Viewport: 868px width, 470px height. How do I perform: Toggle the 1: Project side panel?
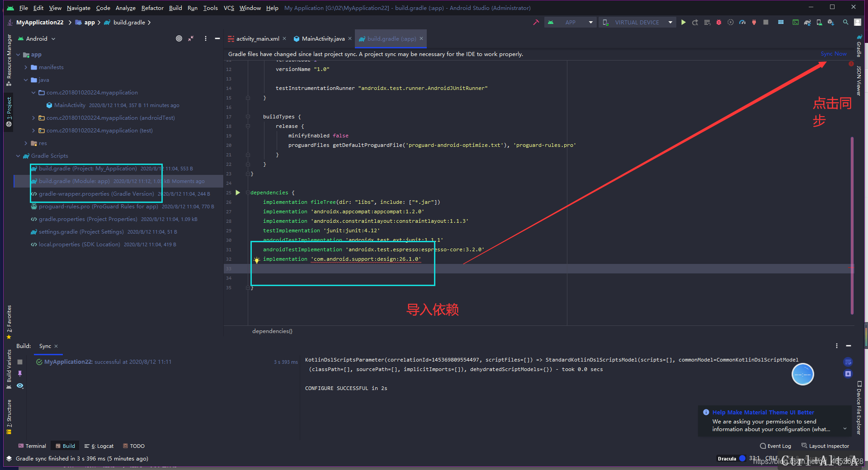[9, 112]
